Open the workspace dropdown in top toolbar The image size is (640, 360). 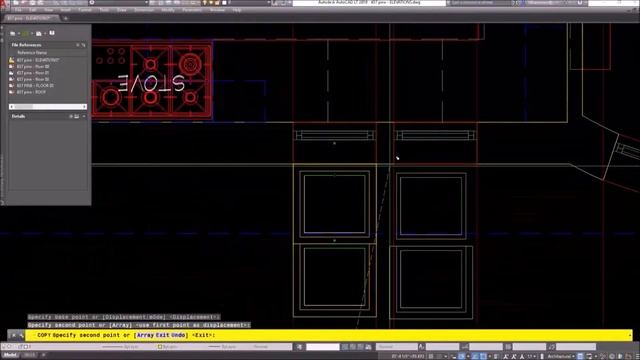point(147,2)
